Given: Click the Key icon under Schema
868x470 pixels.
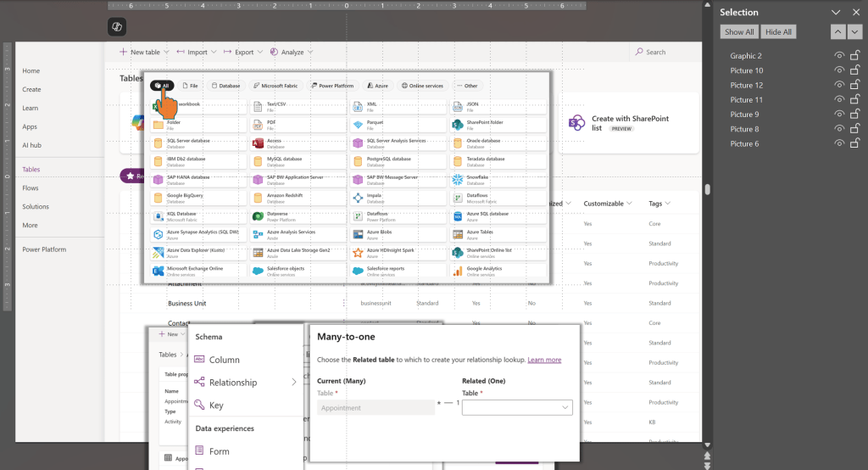Looking at the screenshot, I should pyautogui.click(x=199, y=406).
